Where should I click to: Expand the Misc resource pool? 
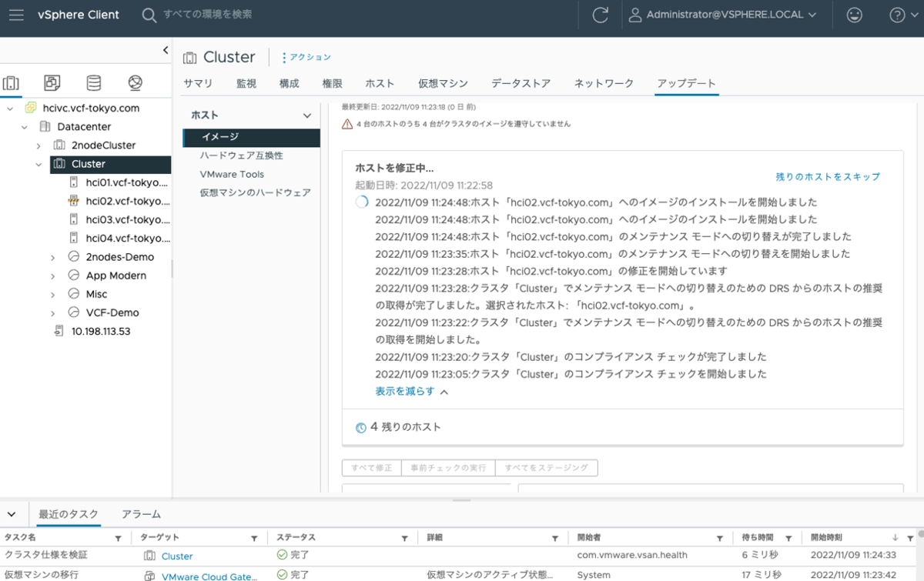pyautogui.click(x=53, y=294)
